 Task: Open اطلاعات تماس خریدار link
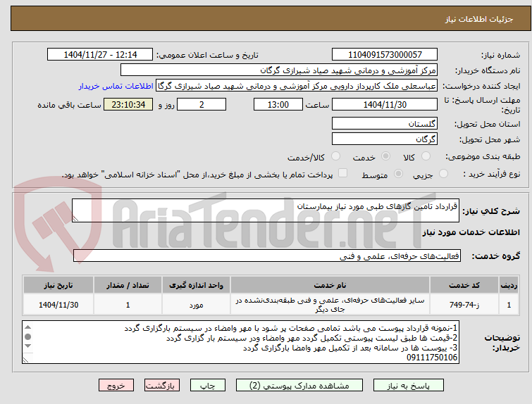coord(116,86)
